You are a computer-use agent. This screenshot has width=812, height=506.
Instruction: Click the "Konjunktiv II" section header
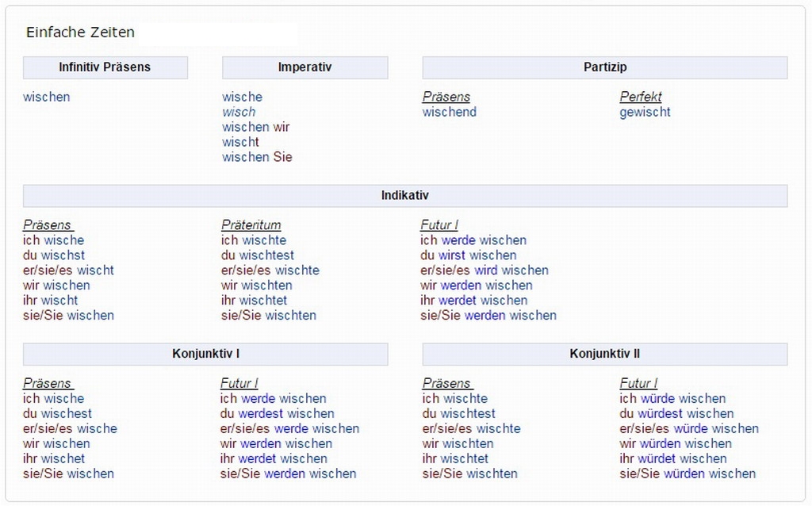[604, 354]
